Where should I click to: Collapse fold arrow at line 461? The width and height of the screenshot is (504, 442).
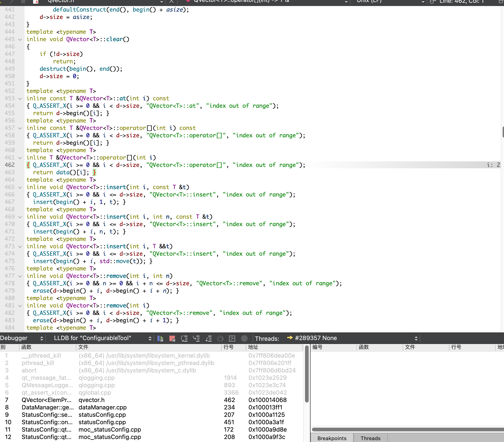pos(20,158)
